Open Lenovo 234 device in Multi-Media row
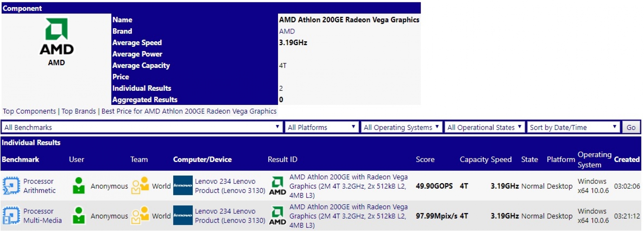 [230, 216]
